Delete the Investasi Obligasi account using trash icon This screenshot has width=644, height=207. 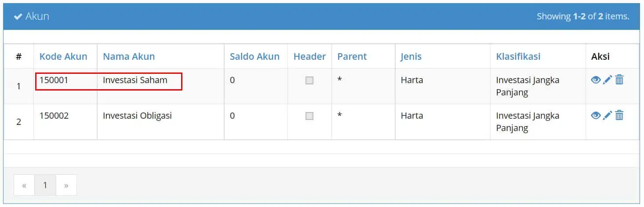pyautogui.click(x=619, y=116)
